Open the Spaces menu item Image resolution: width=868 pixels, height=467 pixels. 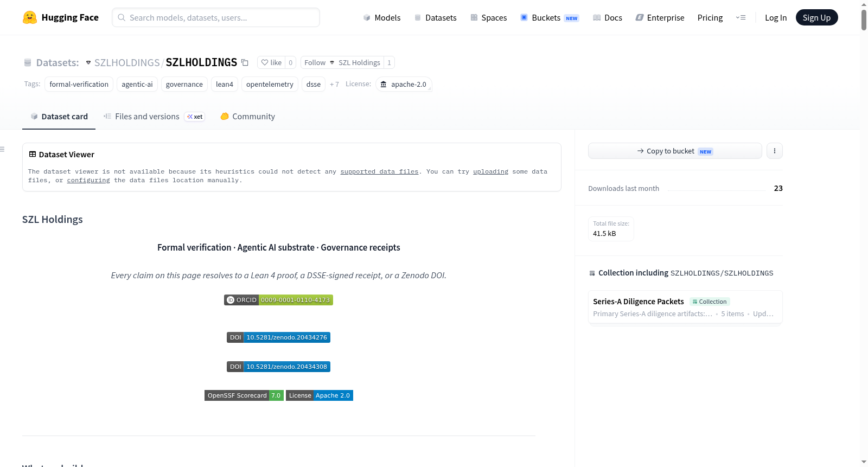coord(488,18)
